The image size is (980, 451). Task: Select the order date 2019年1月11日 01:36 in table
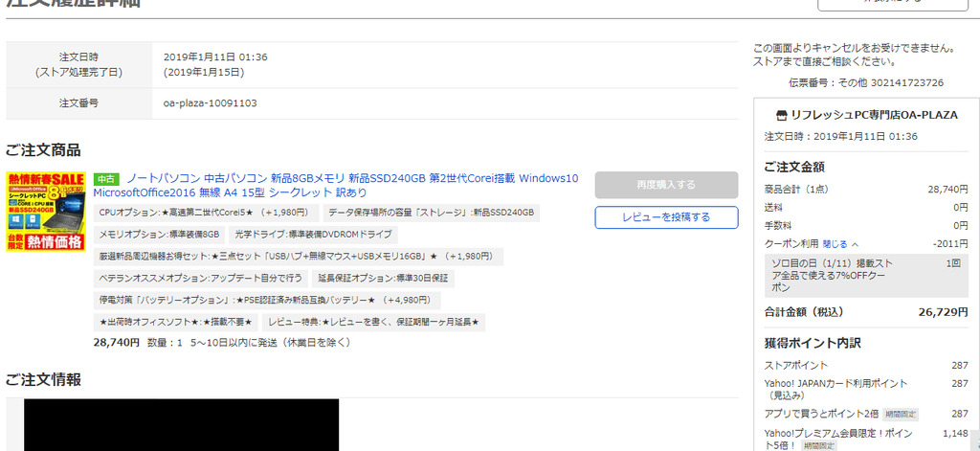215,56
